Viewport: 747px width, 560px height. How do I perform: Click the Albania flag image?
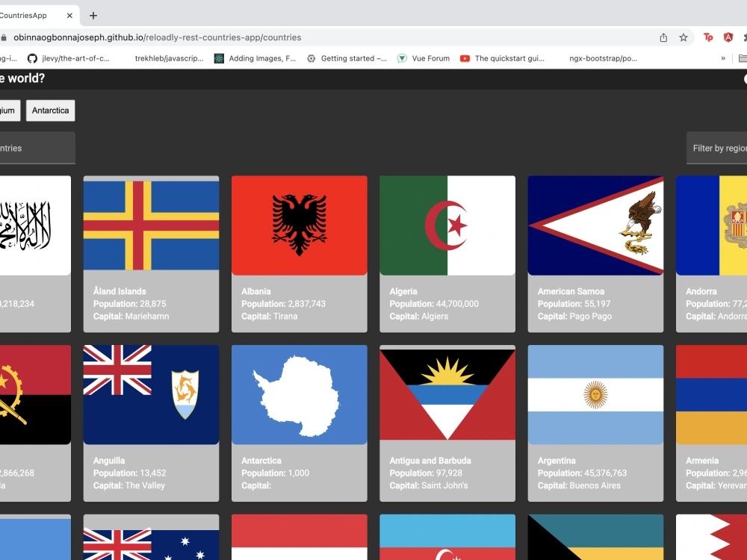(x=300, y=225)
